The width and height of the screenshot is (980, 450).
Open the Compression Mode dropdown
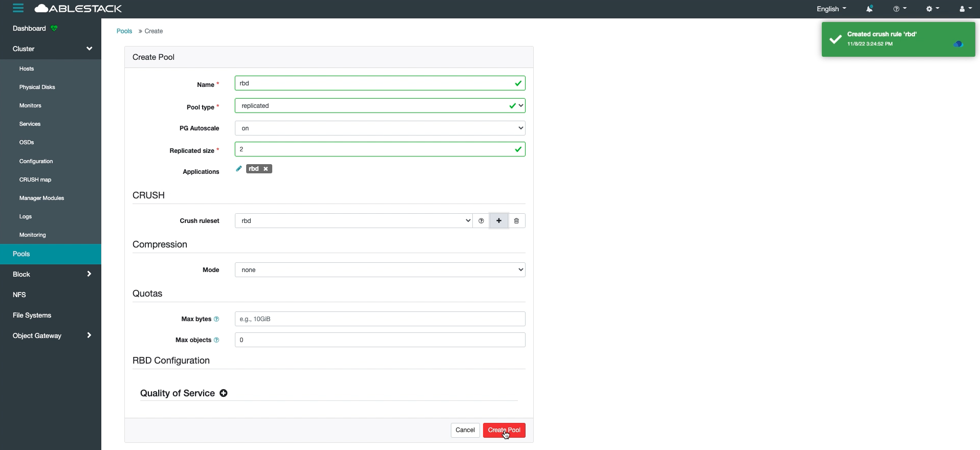[x=380, y=270]
